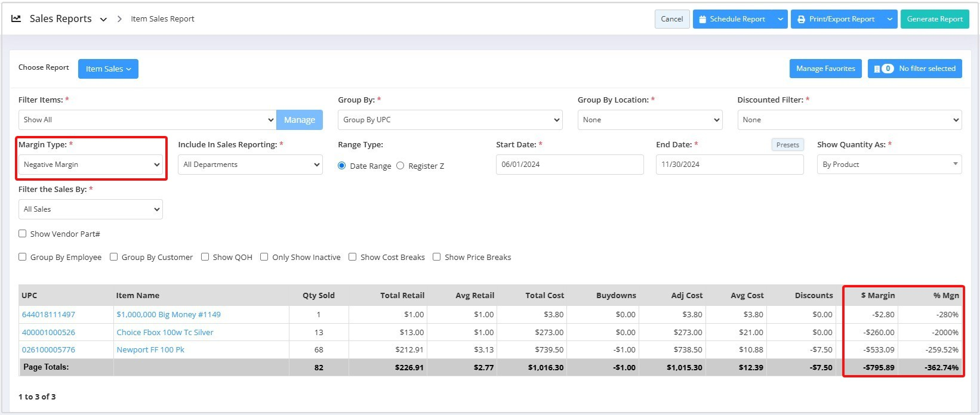
Task: Open the Print/Export Report arrow menu
Action: click(x=889, y=19)
